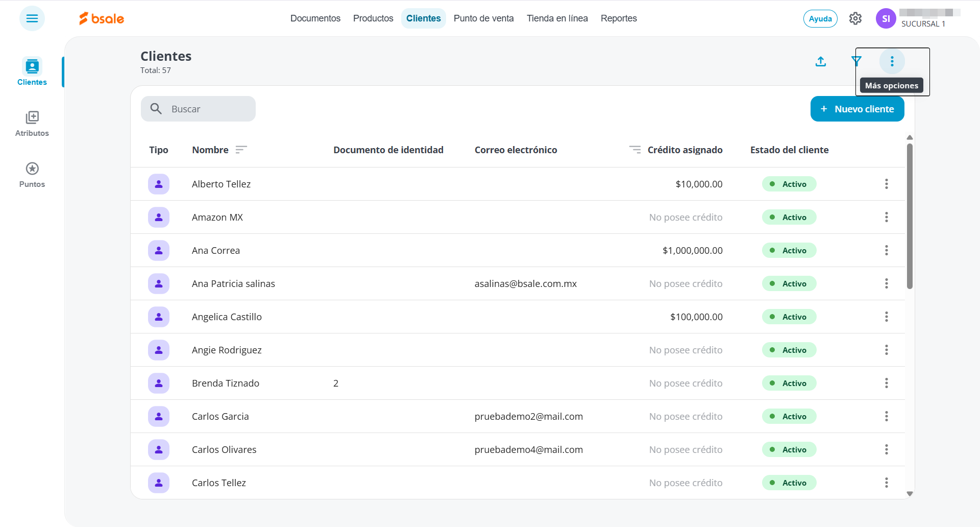Click the export upload icon
The image size is (980, 527).
click(821, 61)
